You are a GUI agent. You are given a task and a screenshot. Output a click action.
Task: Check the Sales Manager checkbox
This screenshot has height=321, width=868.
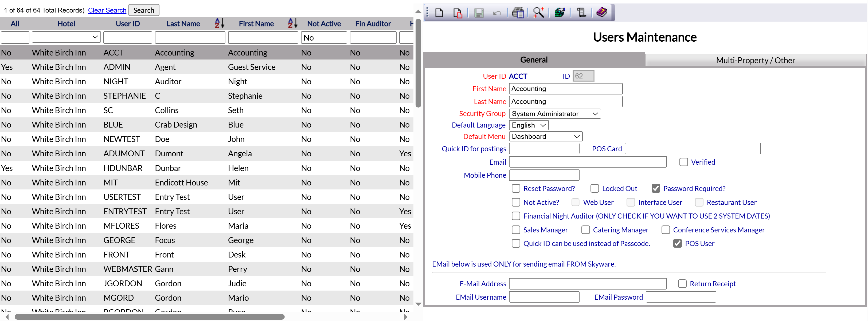pyautogui.click(x=516, y=230)
